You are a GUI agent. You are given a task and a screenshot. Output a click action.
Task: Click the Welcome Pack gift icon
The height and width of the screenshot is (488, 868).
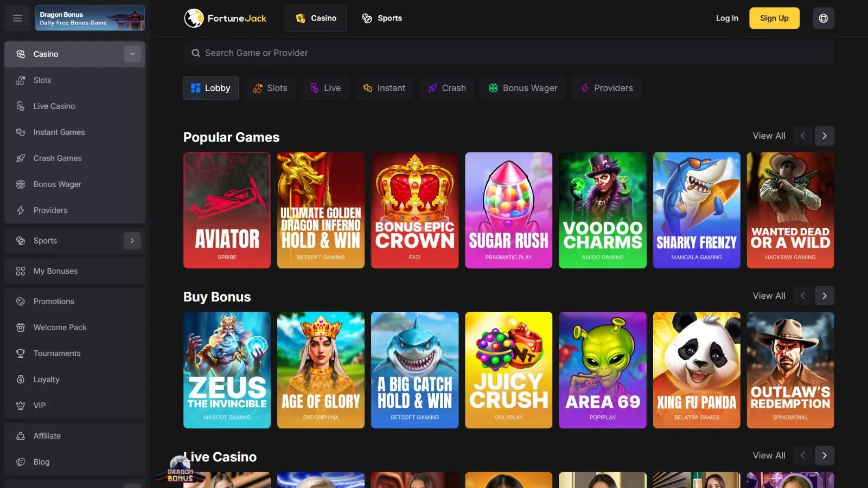coord(21,328)
